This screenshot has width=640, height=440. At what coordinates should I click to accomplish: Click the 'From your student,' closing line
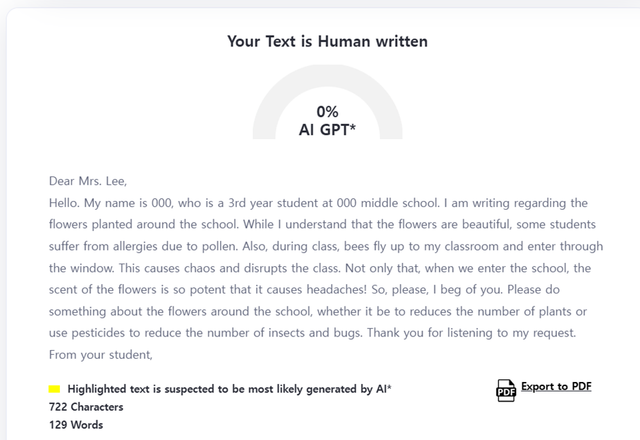(100, 354)
